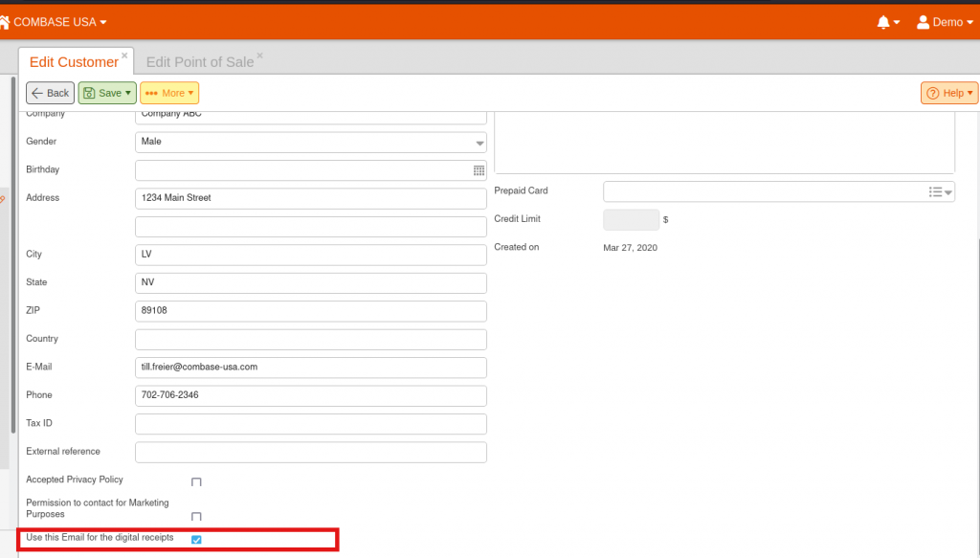Click the Created on date Mar 27, 2020

tap(630, 248)
